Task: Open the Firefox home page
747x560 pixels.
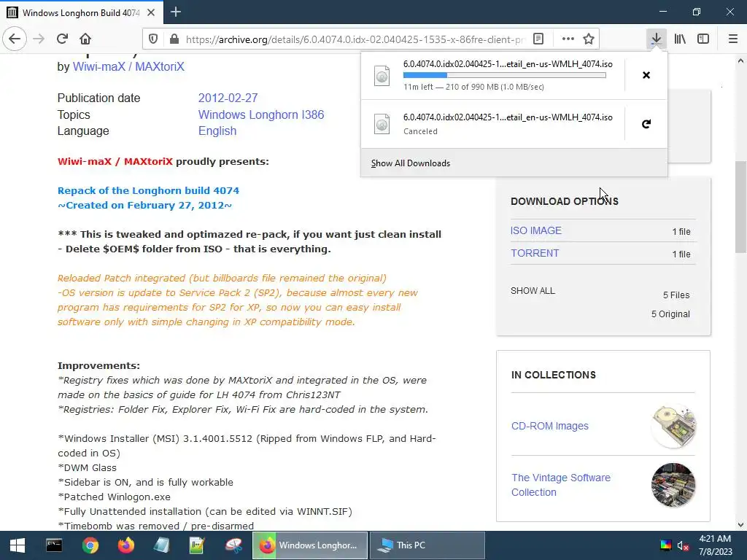Action: pyautogui.click(x=85, y=39)
